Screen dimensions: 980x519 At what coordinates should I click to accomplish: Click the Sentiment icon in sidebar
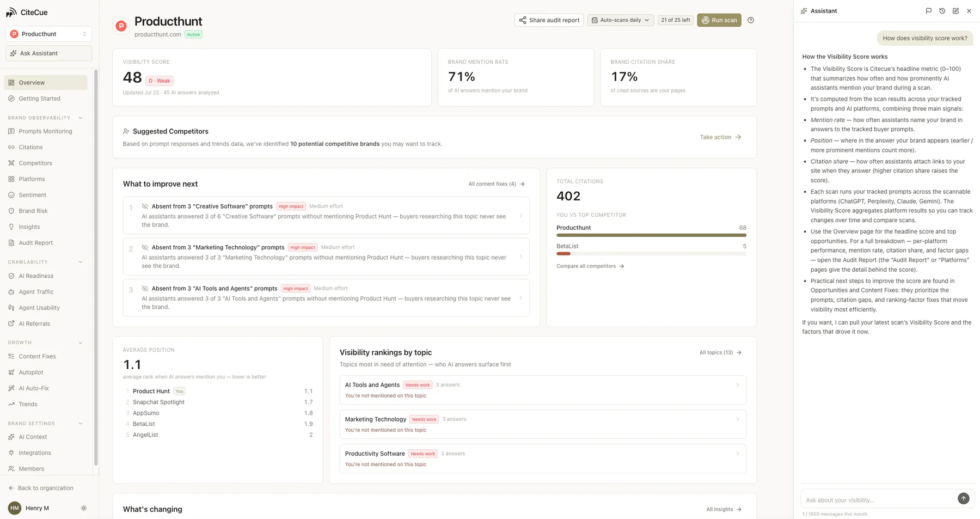pyautogui.click(x=11, y=195)
